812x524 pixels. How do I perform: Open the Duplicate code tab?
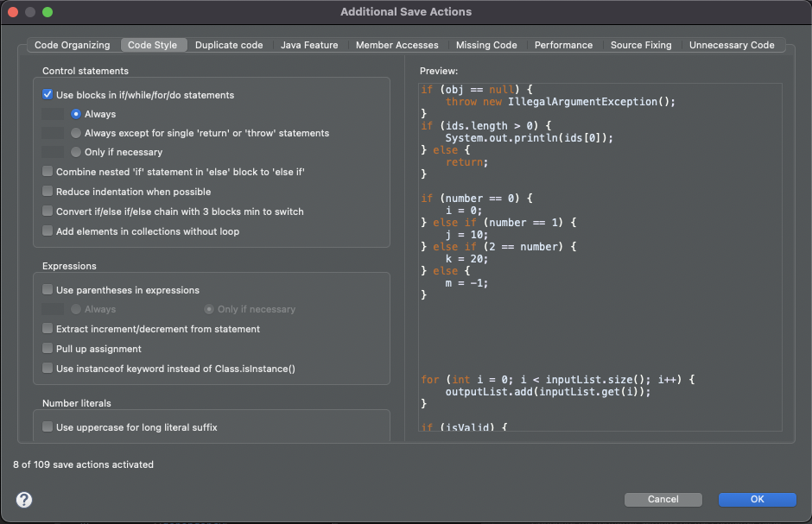[x=229, y=45]
